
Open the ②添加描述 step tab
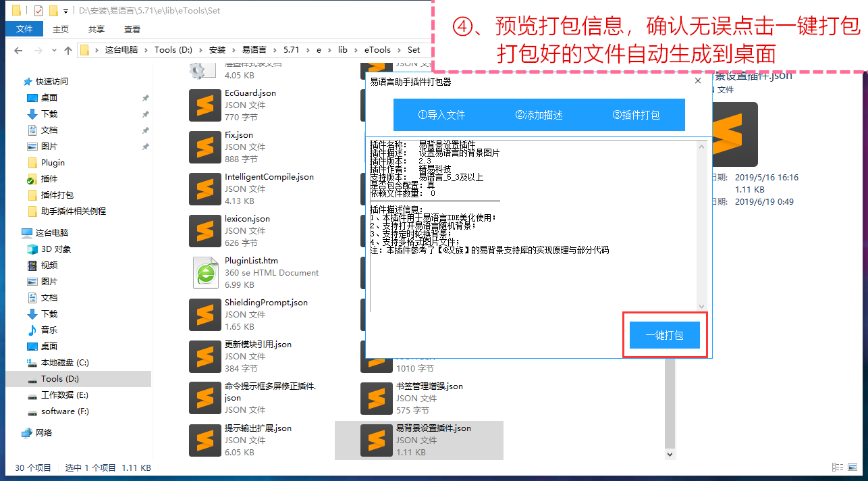(x=539, y=115)
